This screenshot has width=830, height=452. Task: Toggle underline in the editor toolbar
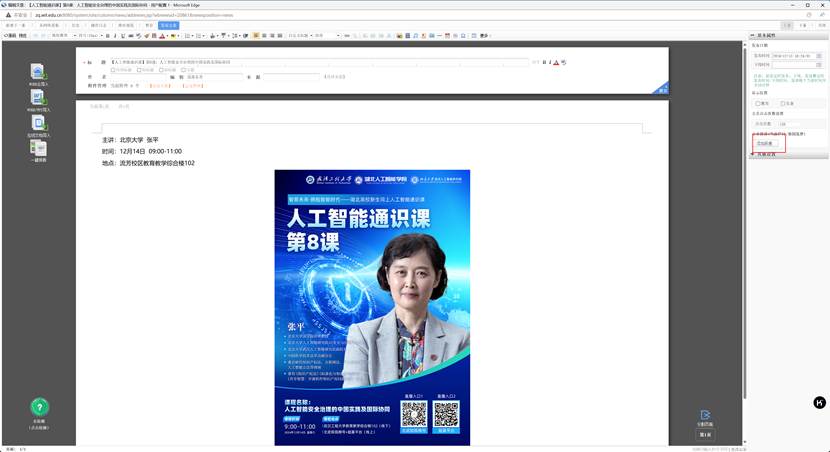click(x=123, y=35)
